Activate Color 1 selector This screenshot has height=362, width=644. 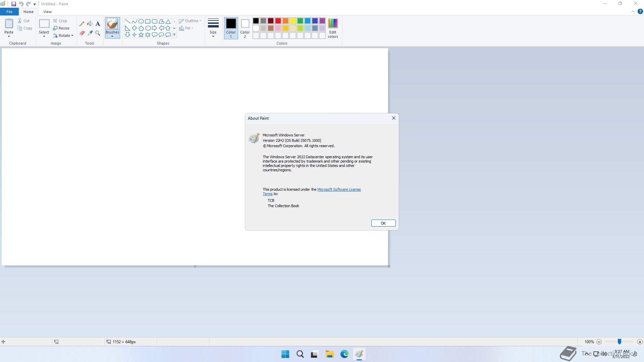coord(231,28)
